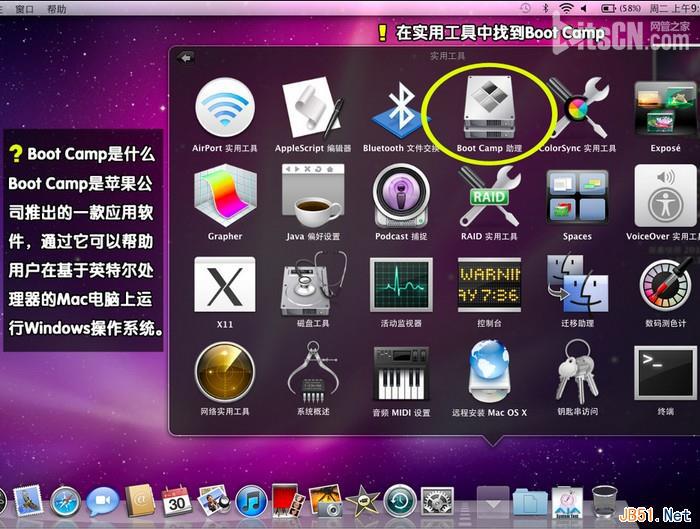The width and height of the screenshot is (700, 529).
Task: Launch Safari from the Dock
Action: [66, 502]
